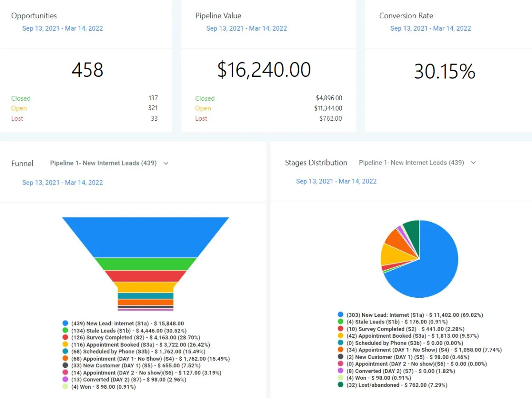This screenshot has width=532, height=398.
Task: Toggle orange swatch for (68) Appointment DAY 1
Action: pyautogui.click(x=66, y=359)
